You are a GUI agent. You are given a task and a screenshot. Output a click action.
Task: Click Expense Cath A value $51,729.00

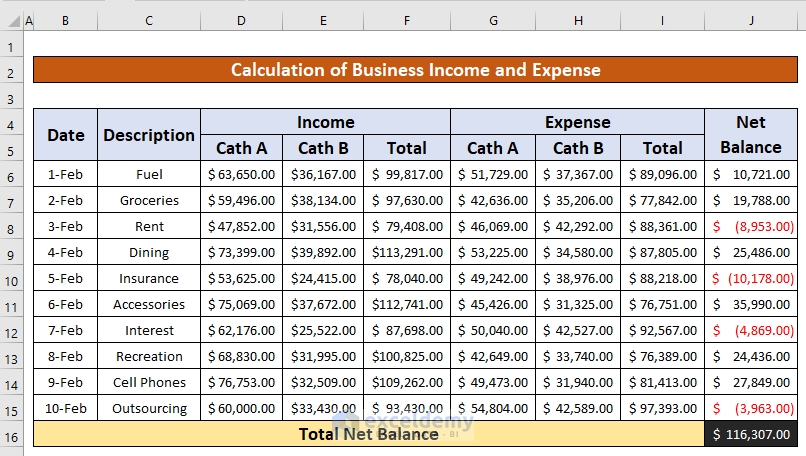(493, 175)
